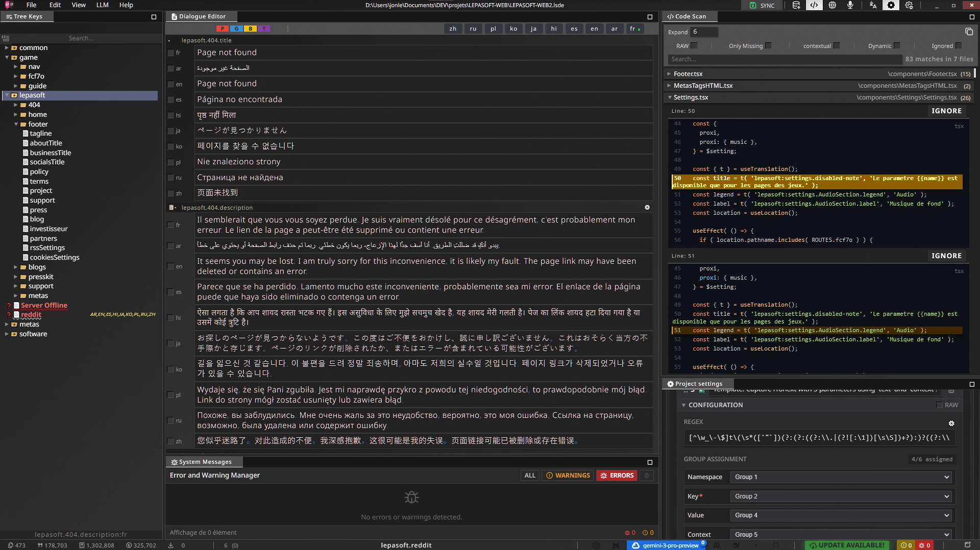Click the trash icon in Error and Warning Manager

click(x=647, y=476)
